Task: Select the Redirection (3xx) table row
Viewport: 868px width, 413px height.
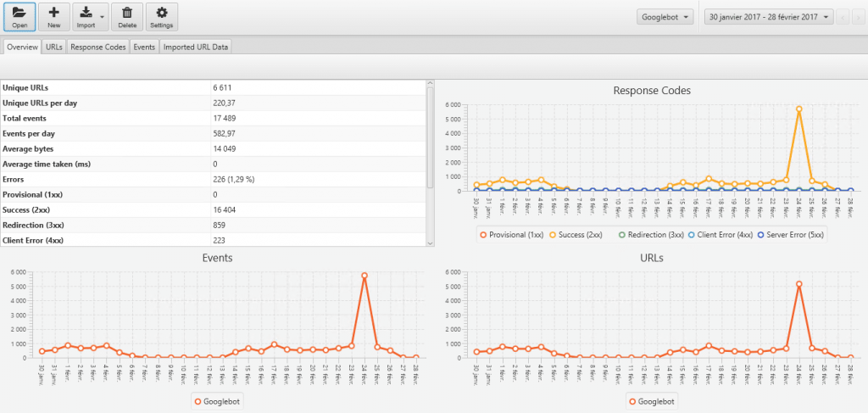Action: click(213, 226)
